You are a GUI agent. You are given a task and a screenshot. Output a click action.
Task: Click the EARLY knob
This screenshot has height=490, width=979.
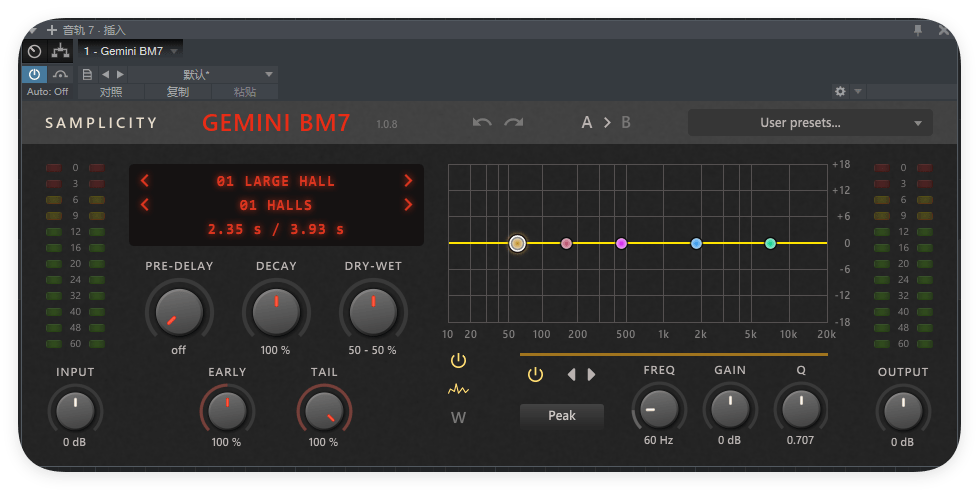[x=227, y=411]
